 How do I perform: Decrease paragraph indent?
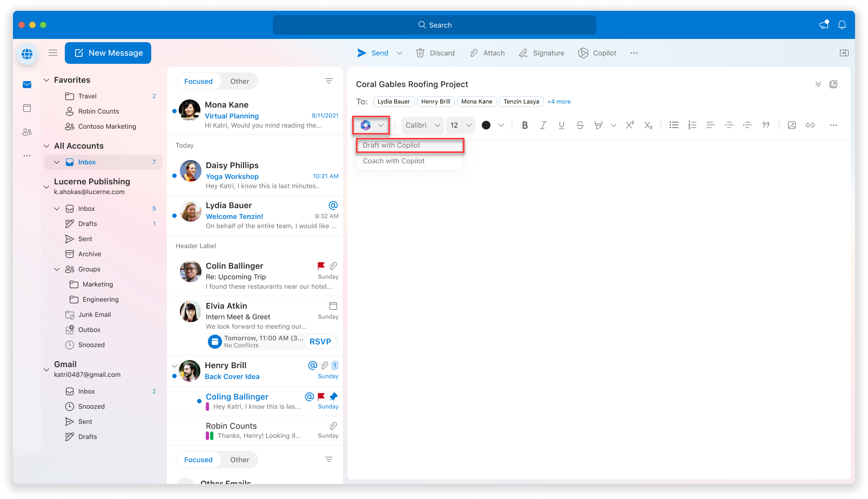click(x=729, y=125)
